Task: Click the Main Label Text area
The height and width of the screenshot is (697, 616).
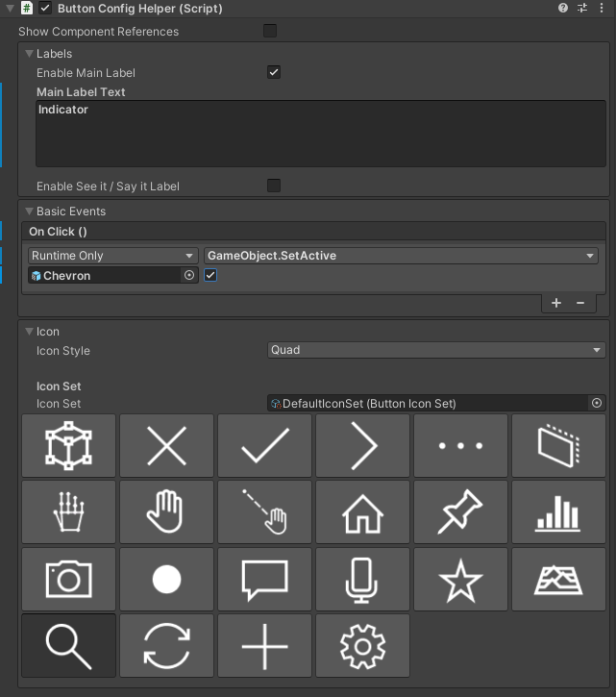Action: 321,134
